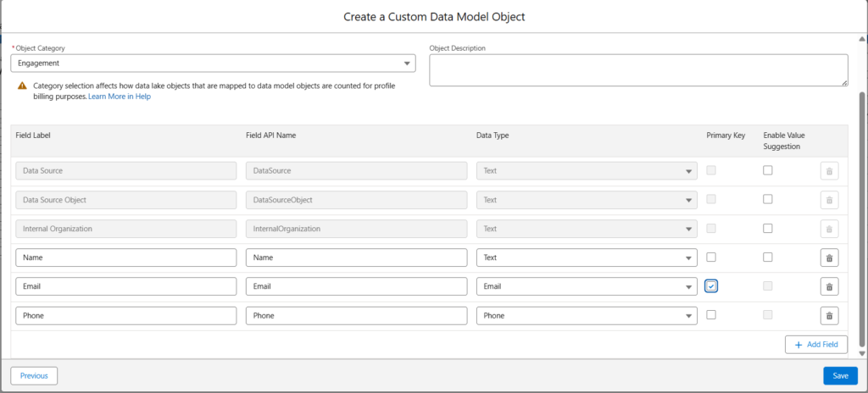Delete the Phone field row
The width and height of the screenshot is (868, 393).
[829, 316]
